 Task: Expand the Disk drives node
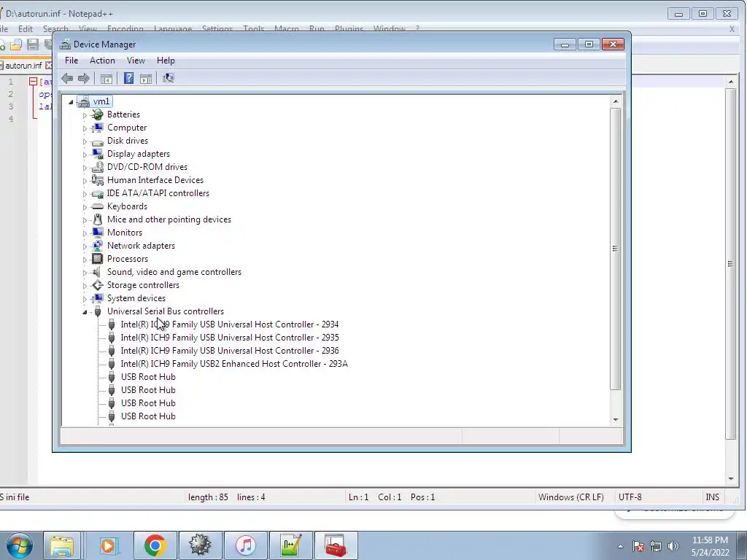[85, 141]
